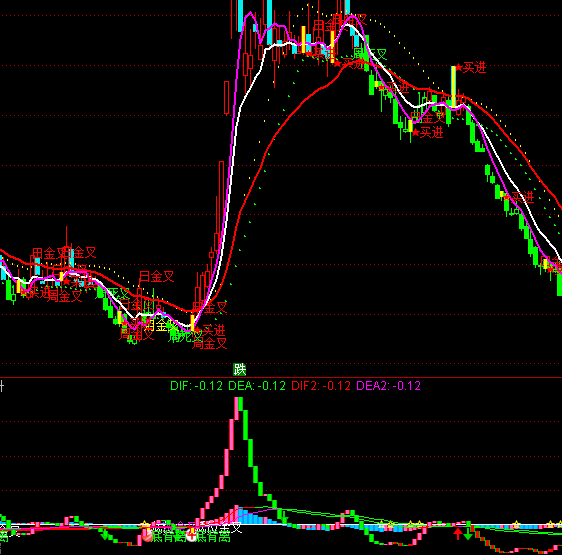Click the 月金叉 label just above rally-start 买进
The height and width of the screenshot is (555, 562).
point(210,307)
